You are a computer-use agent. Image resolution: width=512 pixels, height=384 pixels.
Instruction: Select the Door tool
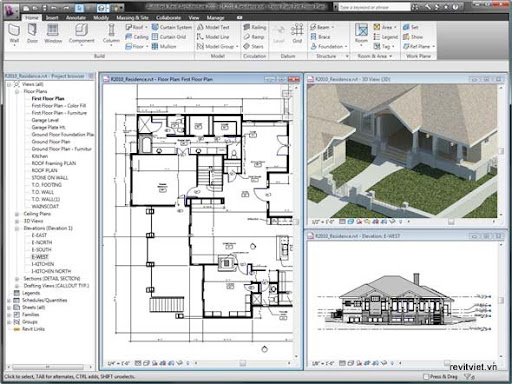(x=32, y=33)
